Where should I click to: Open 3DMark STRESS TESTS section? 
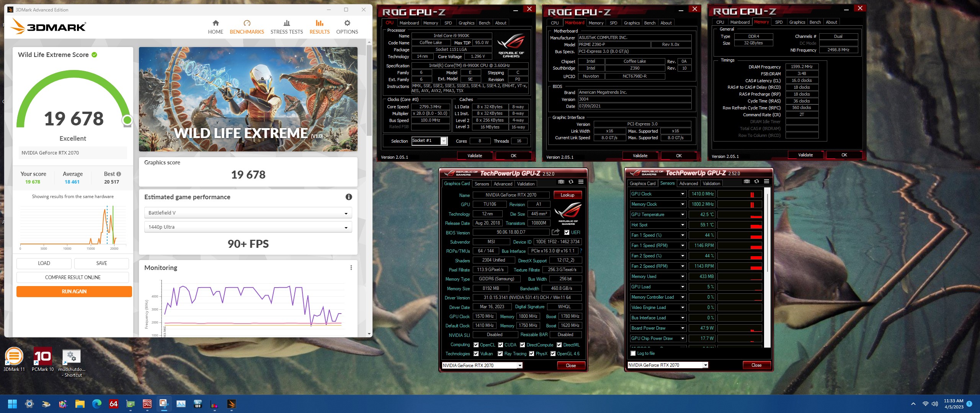pos(287,27)
